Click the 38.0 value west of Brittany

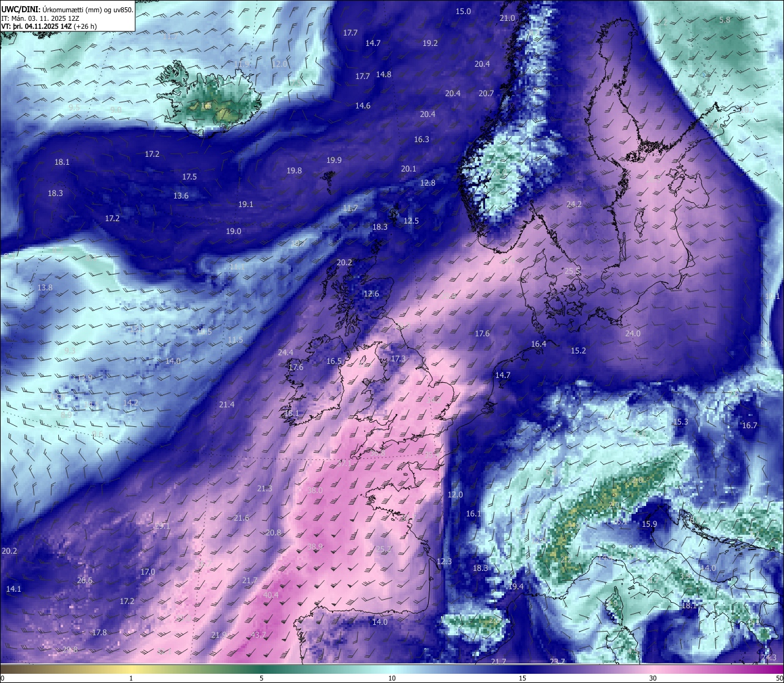pos(315,491)
